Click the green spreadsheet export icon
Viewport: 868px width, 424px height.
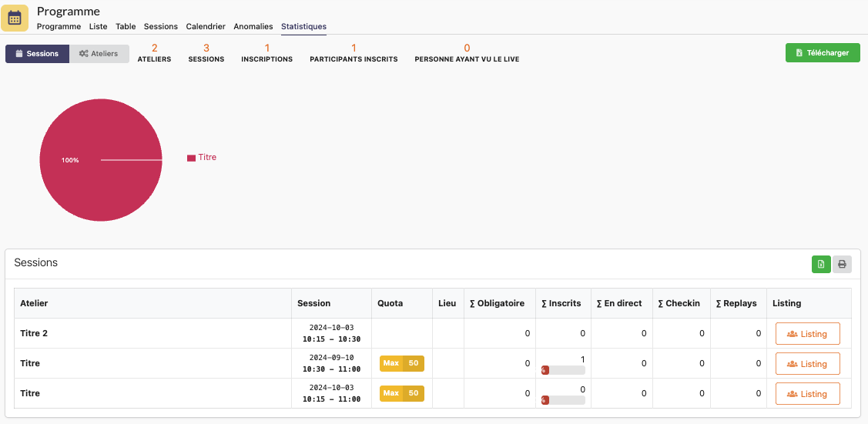pos(821,264)
